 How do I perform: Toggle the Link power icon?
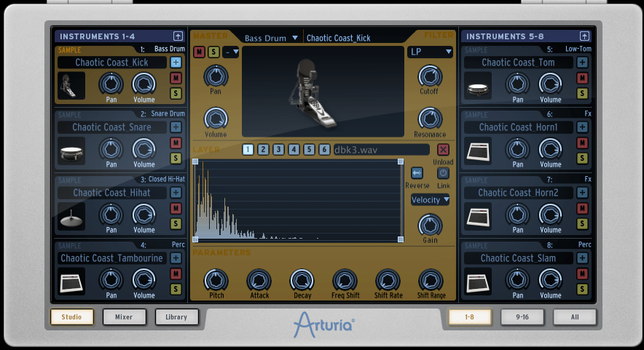point(443,173)
